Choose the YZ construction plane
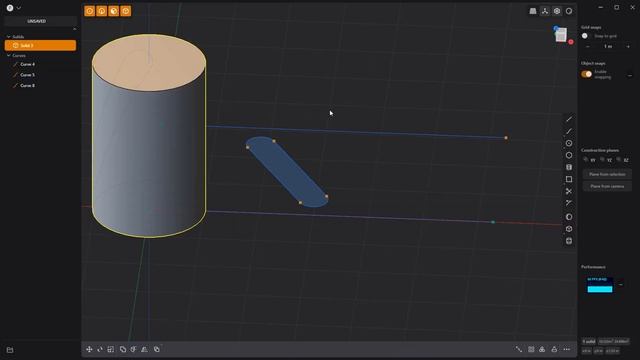Screen dimensions: 640x360 point(606,160)
